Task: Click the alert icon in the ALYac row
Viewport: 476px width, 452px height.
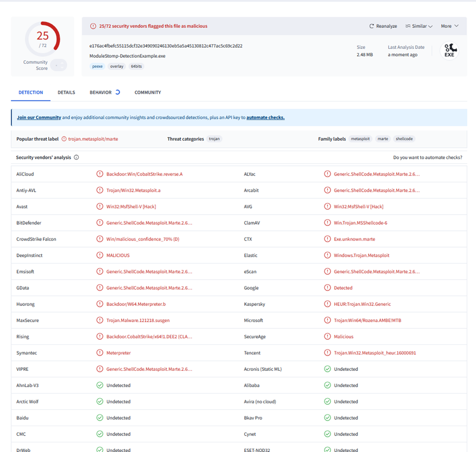Action: (327, 174)
